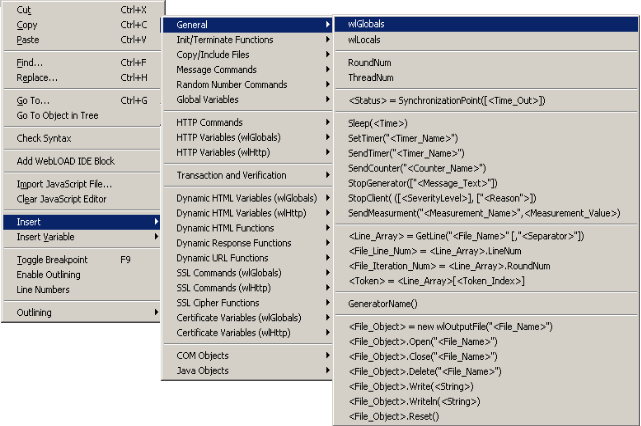Insert the wlLocals item

click(x=364, y=40)
